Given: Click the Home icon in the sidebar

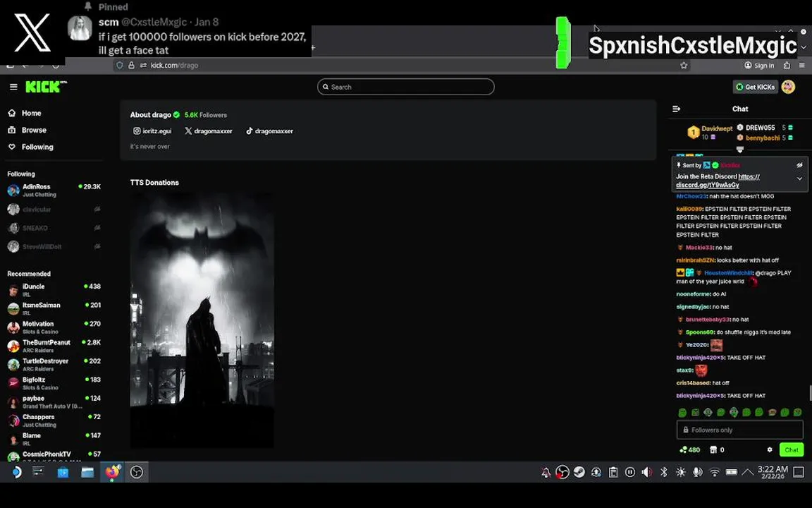Looking at the screenshot, I should 12,113.
